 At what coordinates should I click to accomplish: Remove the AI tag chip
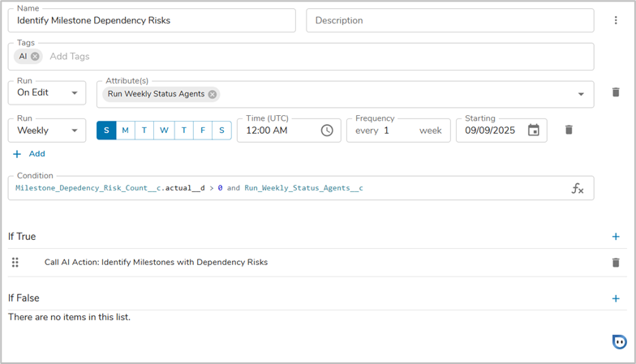[35, 57]
